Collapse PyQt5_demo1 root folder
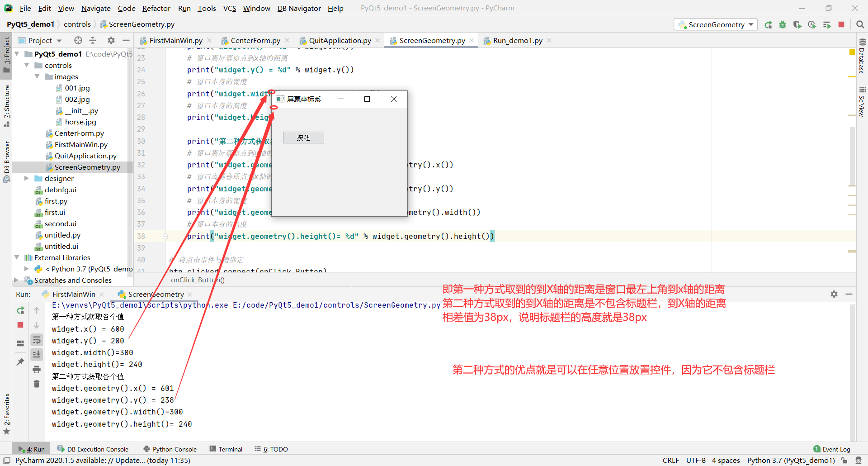This screenshot has height=466, width=868. point(17,54)
